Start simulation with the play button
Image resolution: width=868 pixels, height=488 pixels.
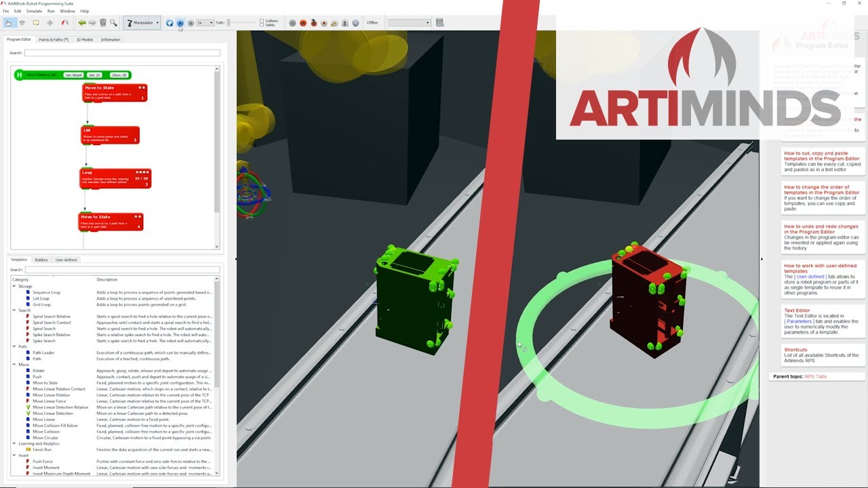(x=180, y=22)
